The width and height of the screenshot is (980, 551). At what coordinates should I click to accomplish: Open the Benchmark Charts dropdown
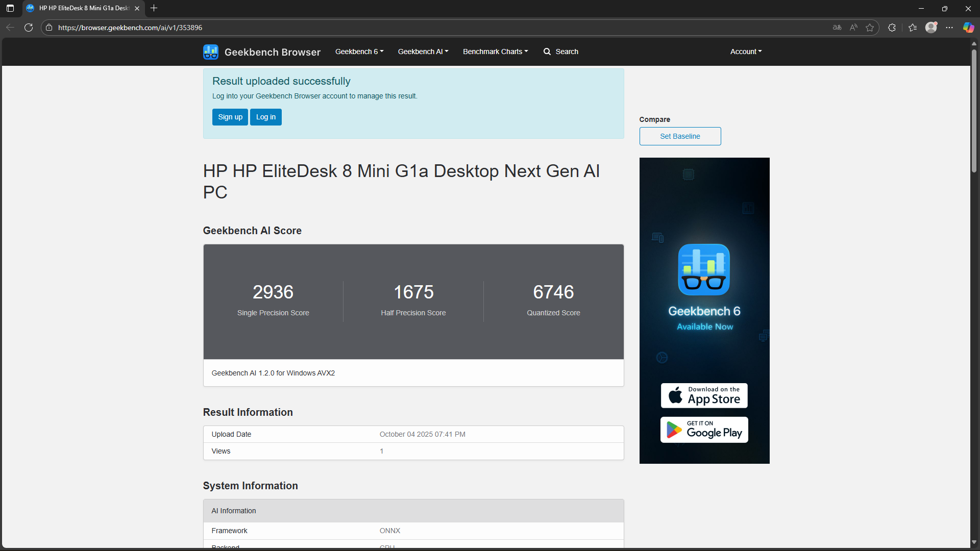[495, 52]
